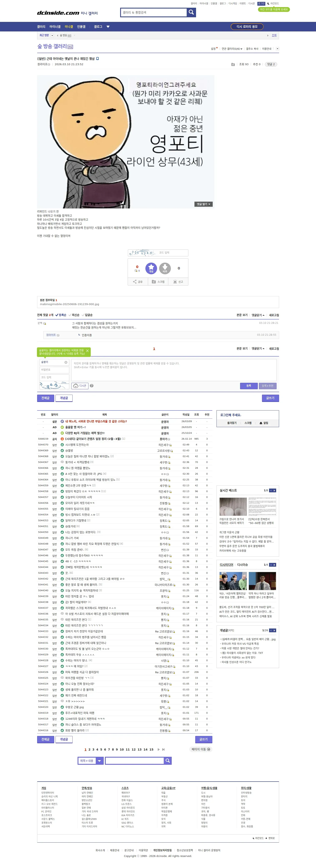Go to page 2 in the pagination
Image resolution: width=316 pixels, height=868 pixels.
[89, 749]
